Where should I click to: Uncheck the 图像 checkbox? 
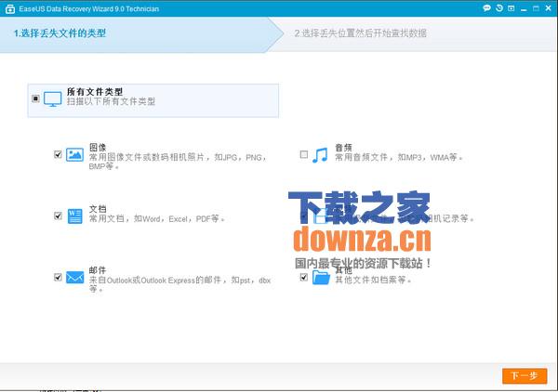pos(58,154)
